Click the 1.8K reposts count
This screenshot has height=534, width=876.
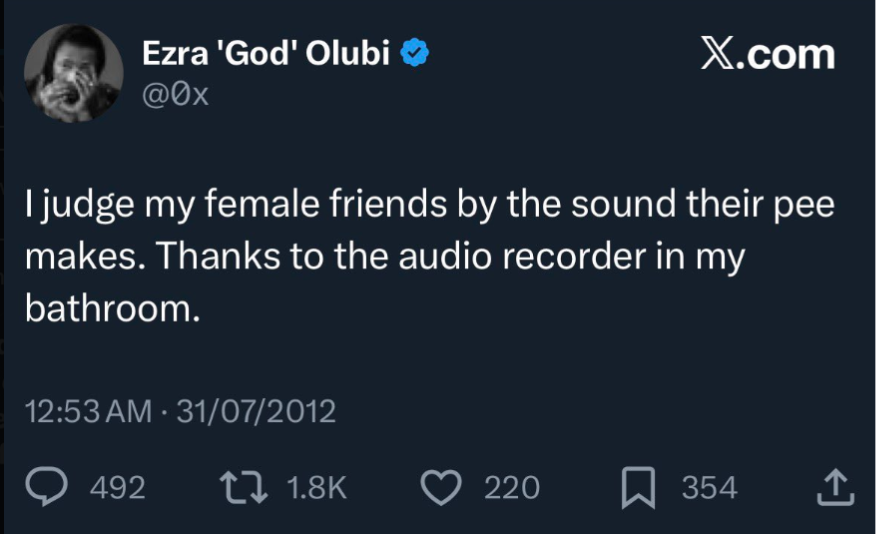click(x=316, y=488)
